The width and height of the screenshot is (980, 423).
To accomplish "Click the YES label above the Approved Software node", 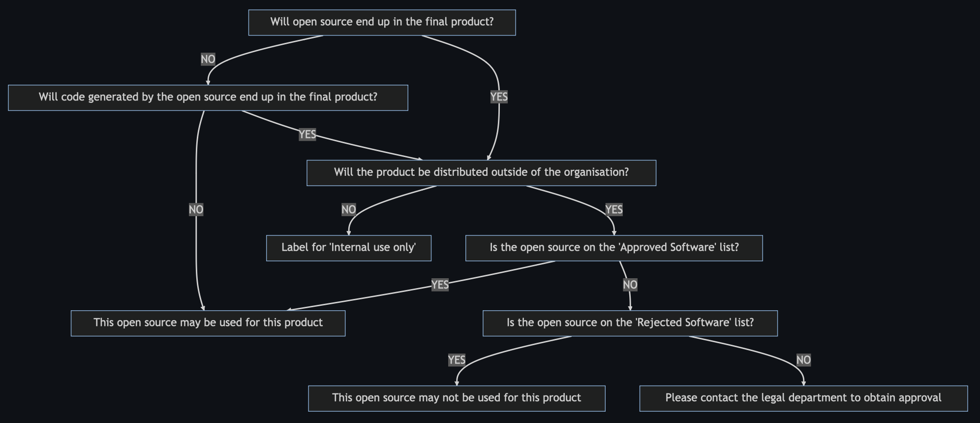I will pyautogui.click(x=614, y=210).
